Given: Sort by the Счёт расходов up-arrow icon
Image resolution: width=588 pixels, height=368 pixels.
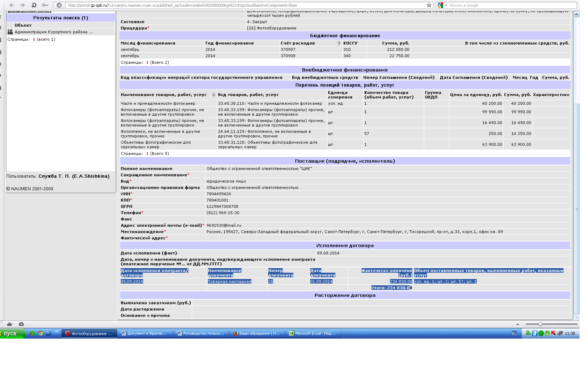Looking at the screenshot, I should 339,43.
